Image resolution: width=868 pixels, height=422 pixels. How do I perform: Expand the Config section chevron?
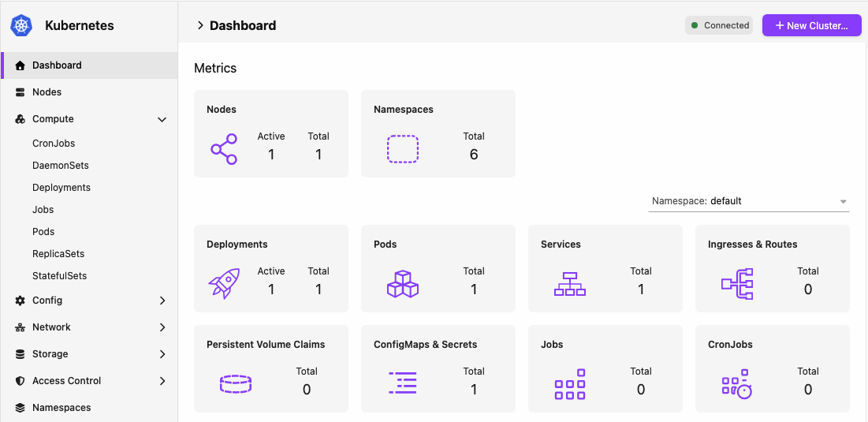pos(162,301)
